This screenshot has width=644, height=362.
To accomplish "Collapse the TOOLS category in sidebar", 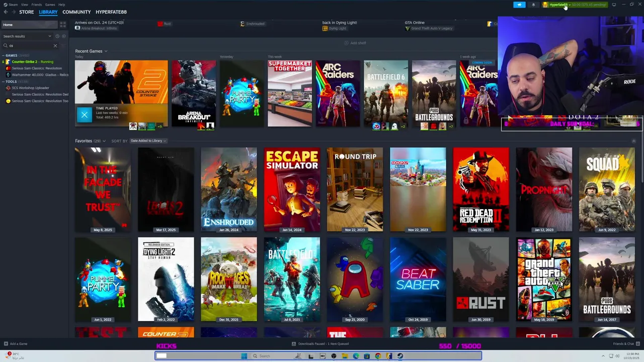I will point(3,81).
